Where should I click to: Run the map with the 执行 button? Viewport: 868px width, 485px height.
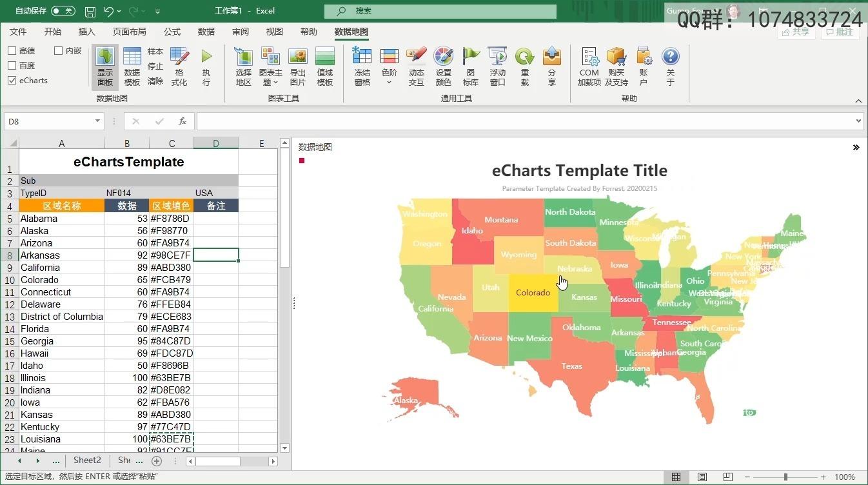pos(206,66)
